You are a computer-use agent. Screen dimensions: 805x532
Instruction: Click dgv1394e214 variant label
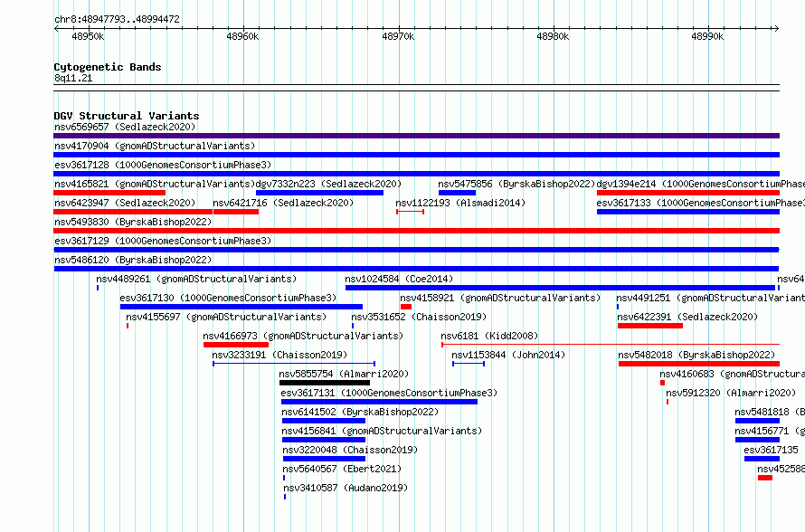pyautogui.click(x=701, y=184)
